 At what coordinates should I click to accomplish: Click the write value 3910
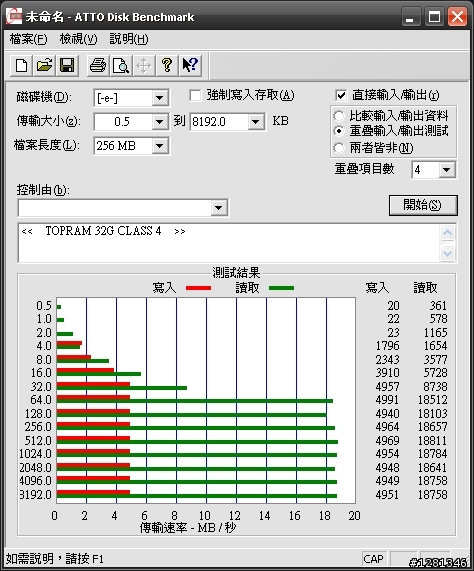pos(388,373)
